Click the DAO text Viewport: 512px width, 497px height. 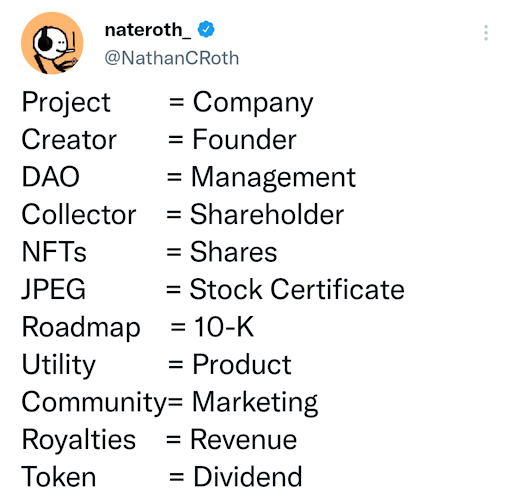(51, 177)
